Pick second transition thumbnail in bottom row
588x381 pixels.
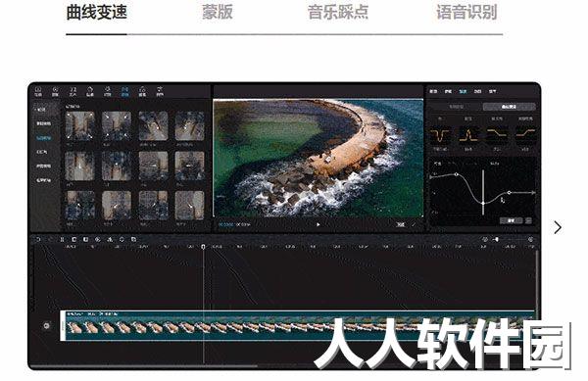coord(117,206)
